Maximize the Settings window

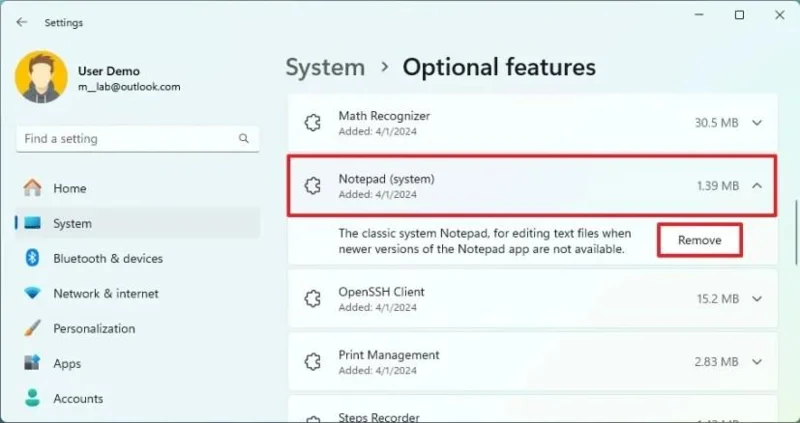point(739,15)
